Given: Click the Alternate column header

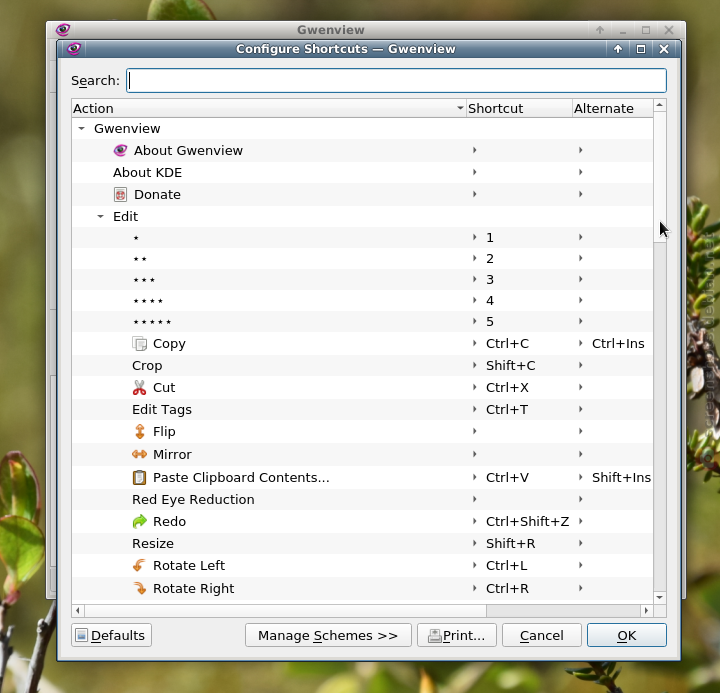Looking at the screenshot, I should point(613,108).
